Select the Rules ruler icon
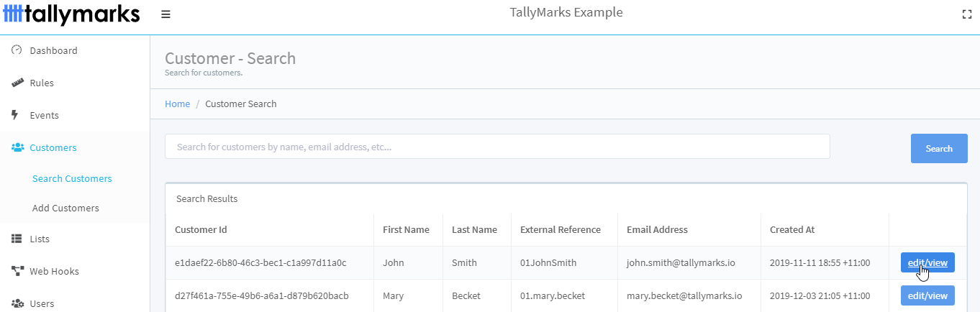The width and height of the screenshot is (980, 312). click(18, 83)
